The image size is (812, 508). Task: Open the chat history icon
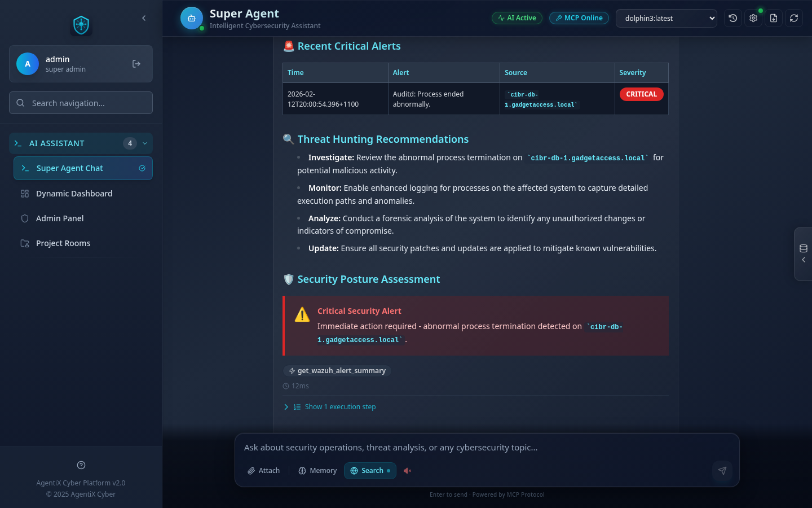point(732,18)
